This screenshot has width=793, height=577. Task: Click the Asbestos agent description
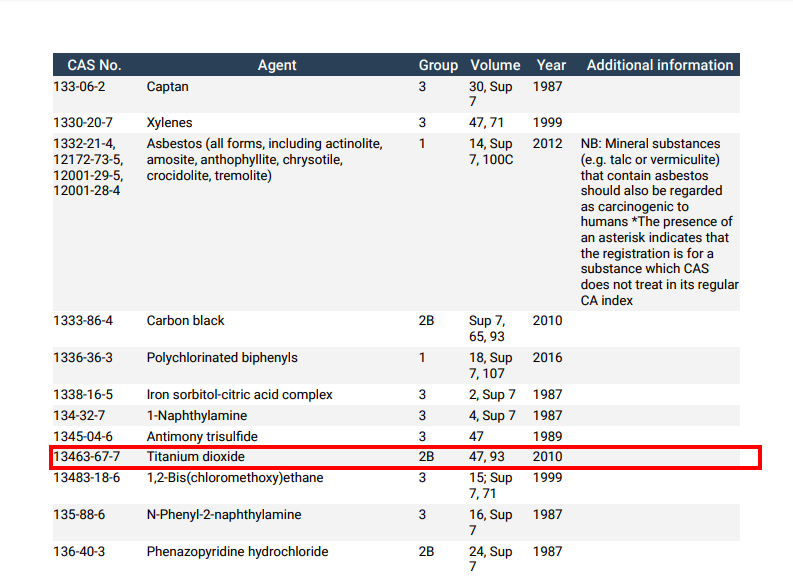(x=265, y=159)
